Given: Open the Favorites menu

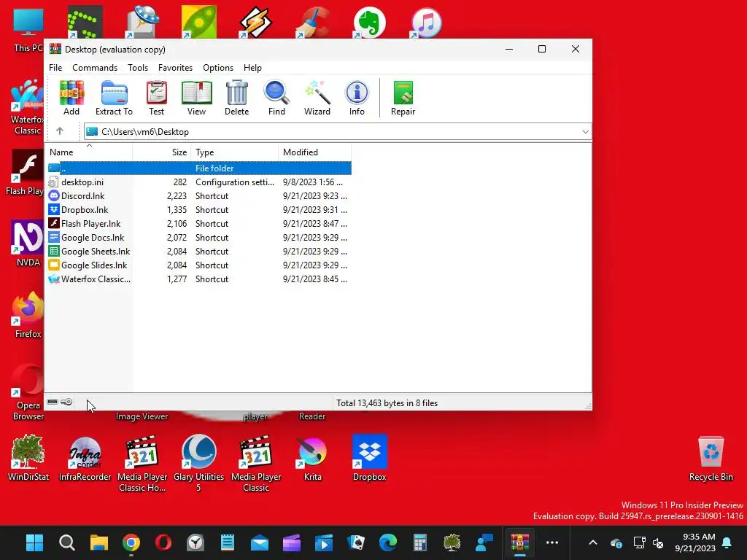Looking at the screenshot, I should point(175,68).
